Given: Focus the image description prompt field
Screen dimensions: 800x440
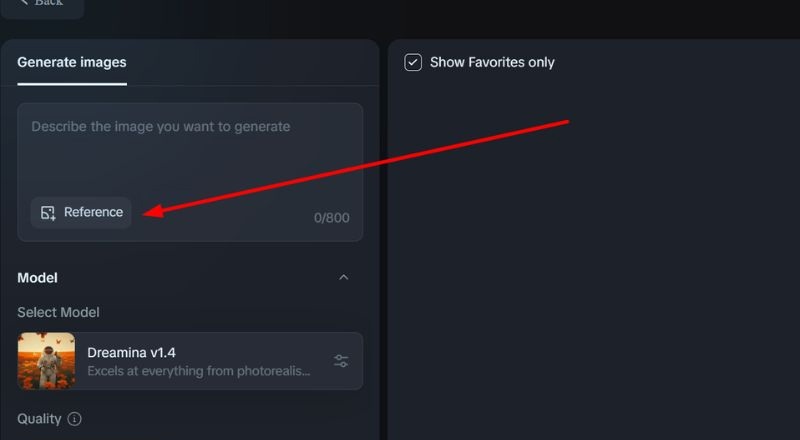Looking at the screenshot, I should (190, 150).
